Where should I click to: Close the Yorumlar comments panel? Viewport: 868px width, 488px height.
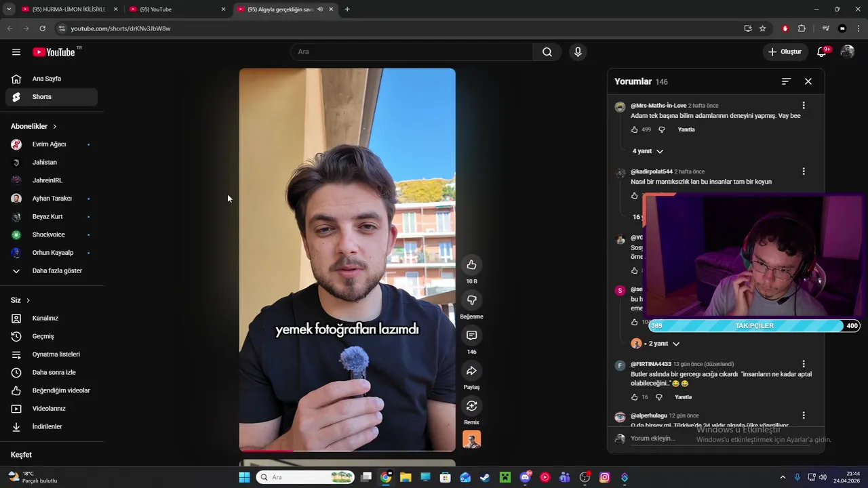point(808,81)
